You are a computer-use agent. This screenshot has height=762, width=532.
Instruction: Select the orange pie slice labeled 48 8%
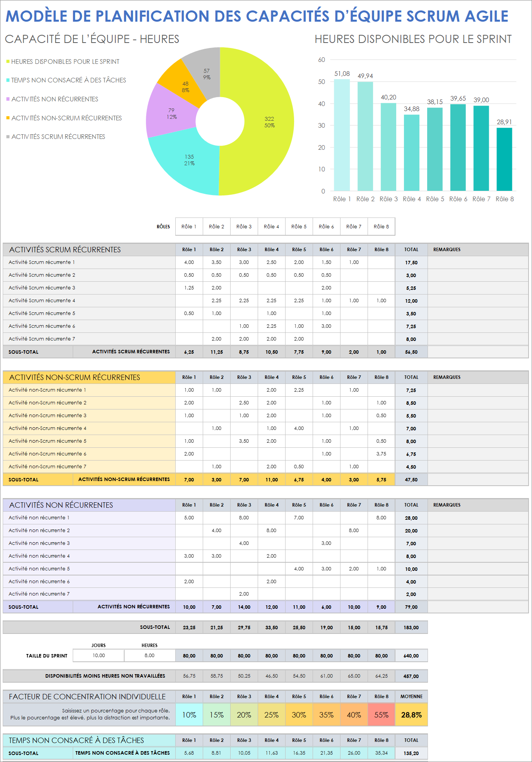pyautogui.click(x=185, y=87)
